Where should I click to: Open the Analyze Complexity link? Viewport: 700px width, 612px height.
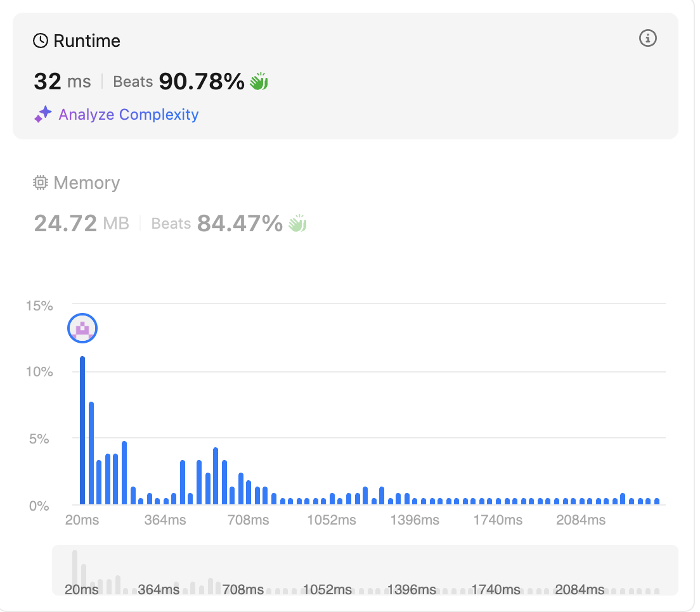coord(129,115)
